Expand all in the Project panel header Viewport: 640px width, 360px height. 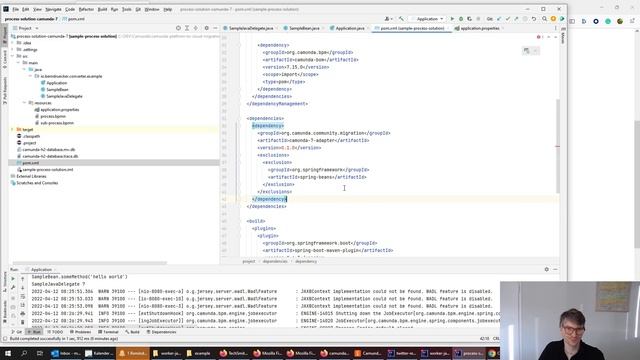187,28
